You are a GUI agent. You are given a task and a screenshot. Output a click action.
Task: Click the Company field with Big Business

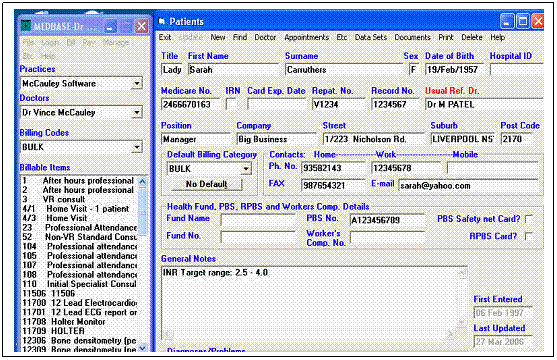(276, 139)
